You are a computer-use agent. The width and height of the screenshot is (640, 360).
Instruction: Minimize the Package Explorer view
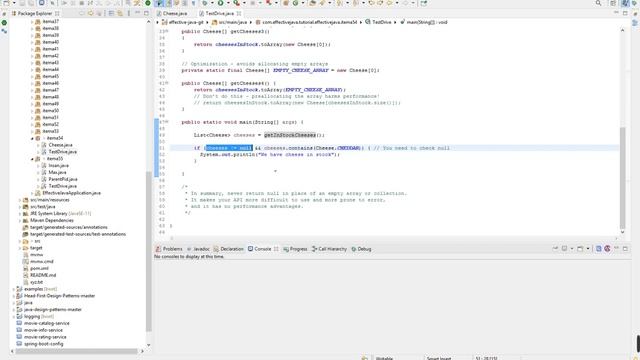coord(138,13)
